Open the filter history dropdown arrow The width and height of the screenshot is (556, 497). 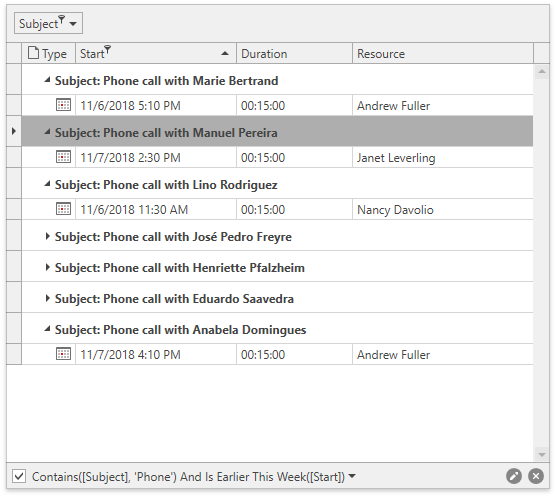click(x=352, y=476)
